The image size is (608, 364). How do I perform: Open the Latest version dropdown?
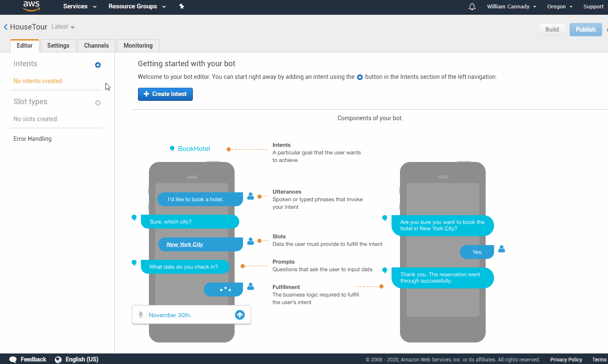(63, 27)
